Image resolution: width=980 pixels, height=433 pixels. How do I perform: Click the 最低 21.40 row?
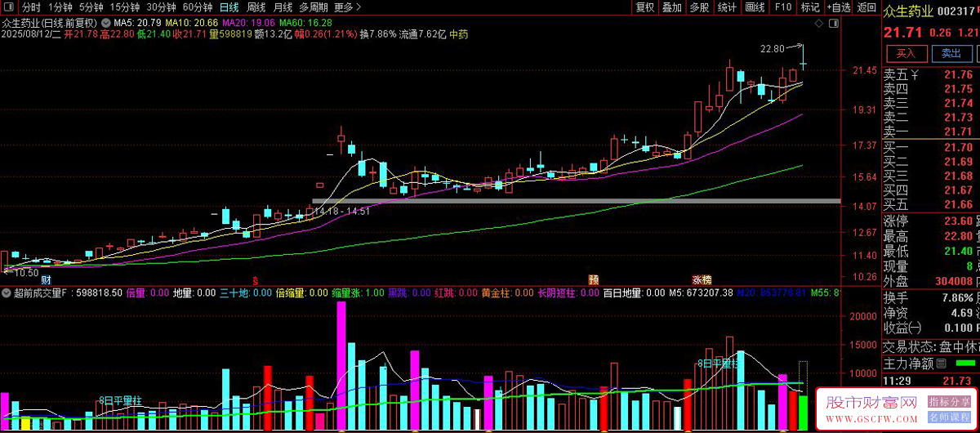(931, 251)
